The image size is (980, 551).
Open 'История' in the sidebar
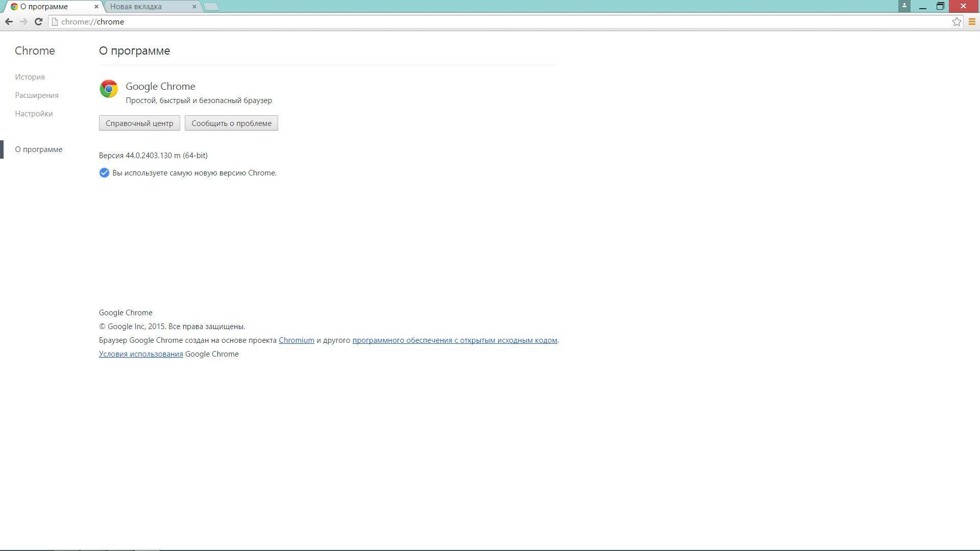tap(30, 77)
